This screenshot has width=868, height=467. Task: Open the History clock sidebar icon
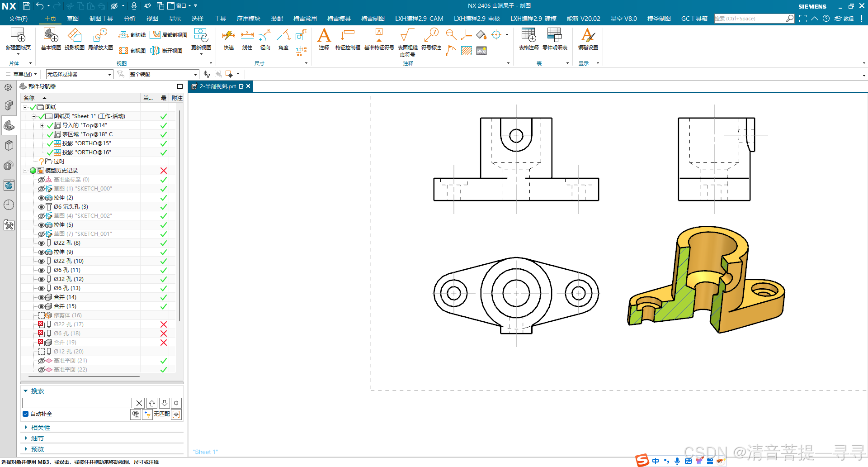9,205
